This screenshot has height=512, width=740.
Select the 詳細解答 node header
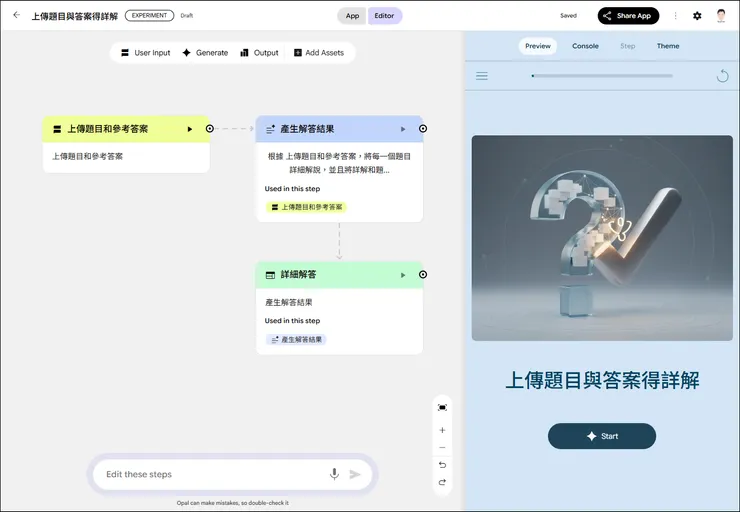(339, 275)
